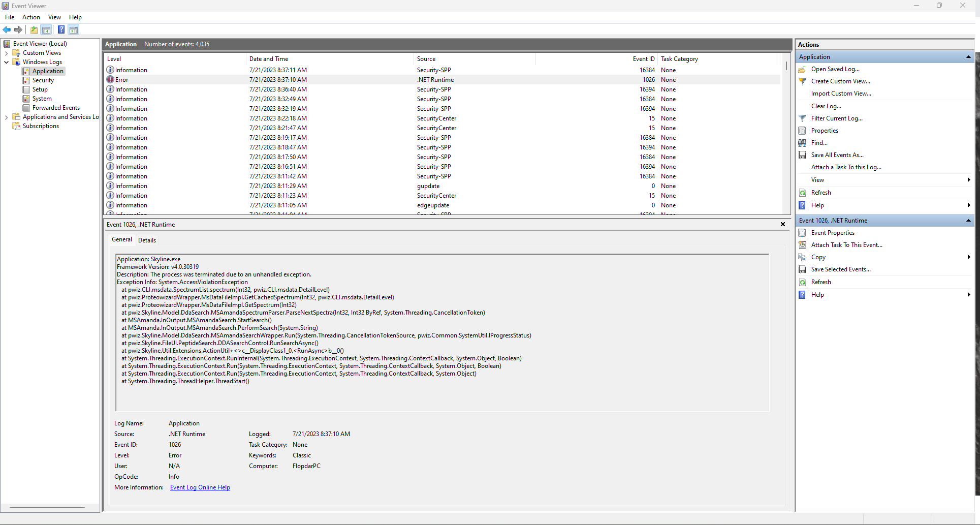Click the Find binoculars icon
Viewport: 980px width, 525px height.
(x=802, y=143)
